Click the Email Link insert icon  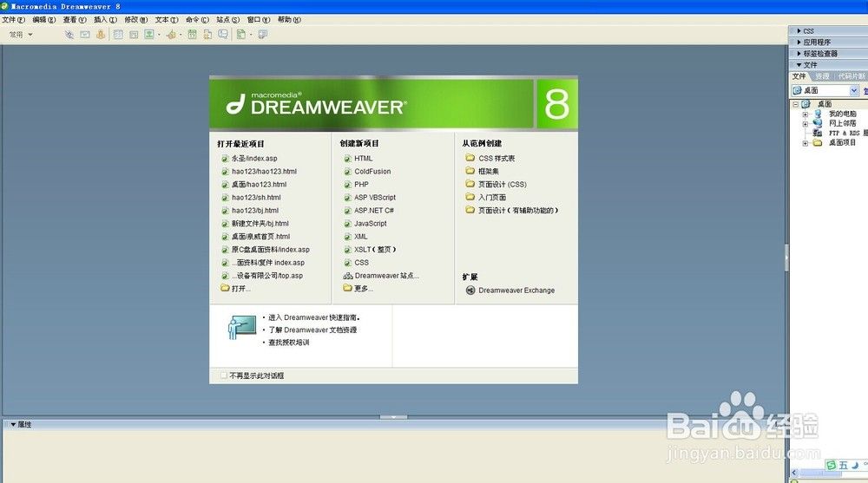(85, 35)
